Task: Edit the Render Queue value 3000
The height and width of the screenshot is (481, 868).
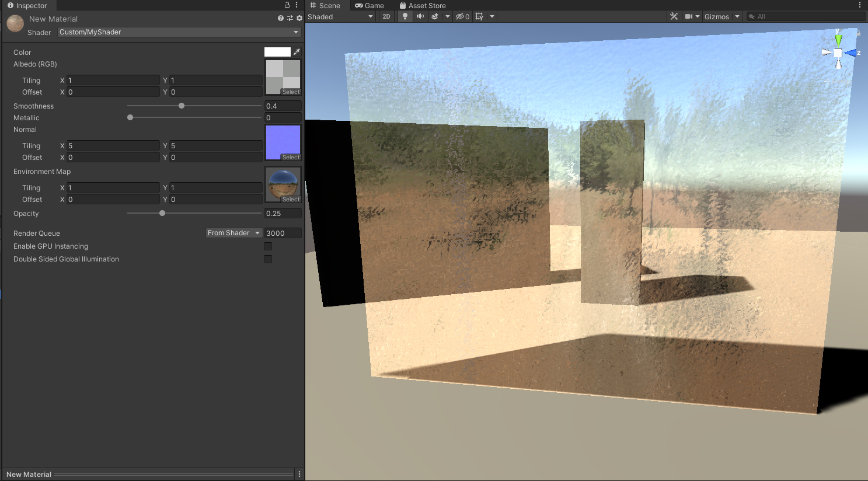Action: [283, 233]
